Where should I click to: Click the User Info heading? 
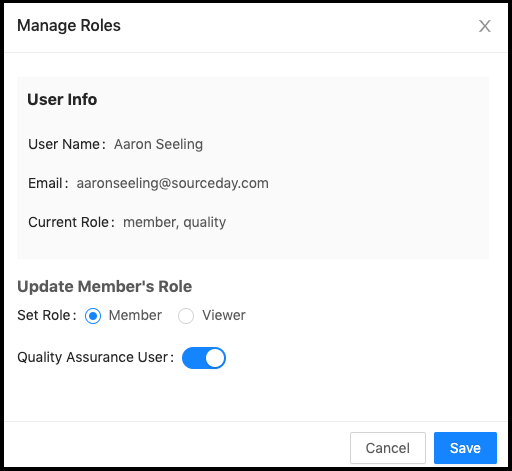coord(62,99)
